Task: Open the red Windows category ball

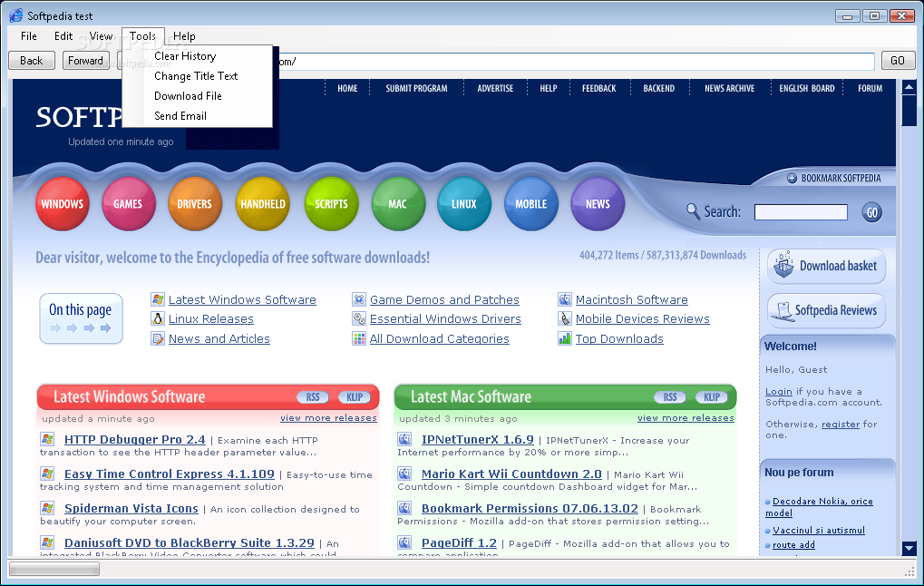Action: pyautogui.click(x=62, y=204)
